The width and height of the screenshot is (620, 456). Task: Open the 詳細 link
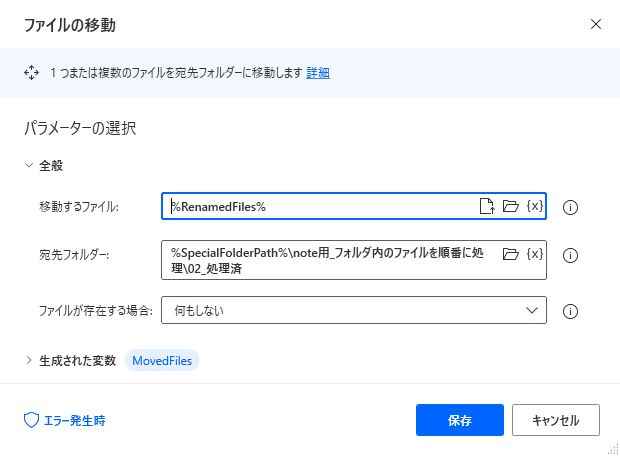coord(318,73)
